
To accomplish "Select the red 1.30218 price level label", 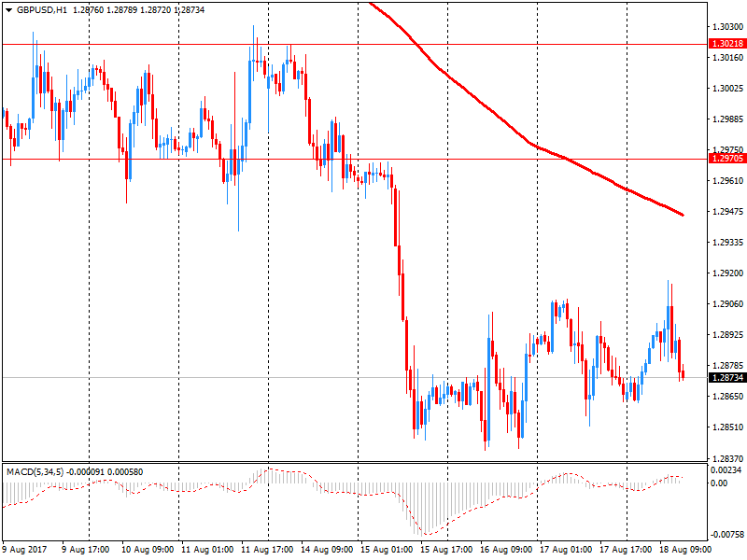I will point(727,44).
